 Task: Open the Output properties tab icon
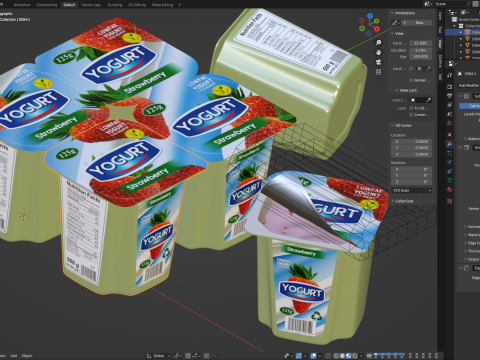click(x=449, y=96)
